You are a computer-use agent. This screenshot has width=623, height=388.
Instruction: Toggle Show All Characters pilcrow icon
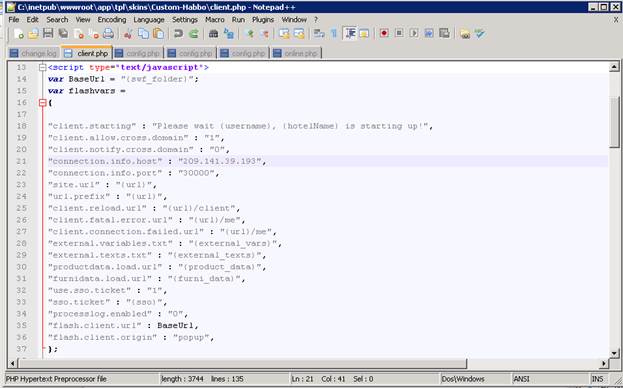click(x=334, y=34)
